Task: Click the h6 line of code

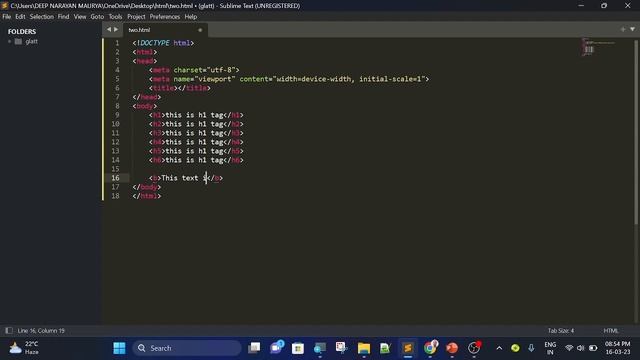Action: (196, 160)
